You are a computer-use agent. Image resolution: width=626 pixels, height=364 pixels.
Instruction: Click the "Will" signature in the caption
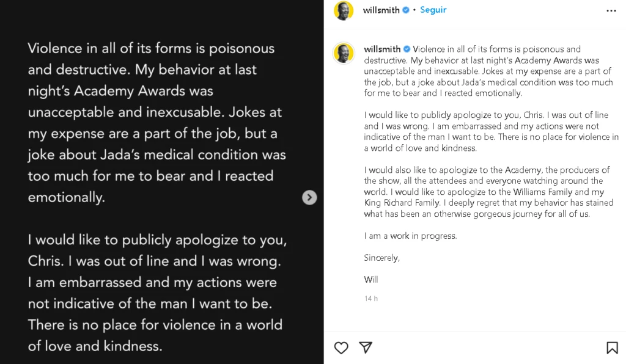tap(371, 280)
